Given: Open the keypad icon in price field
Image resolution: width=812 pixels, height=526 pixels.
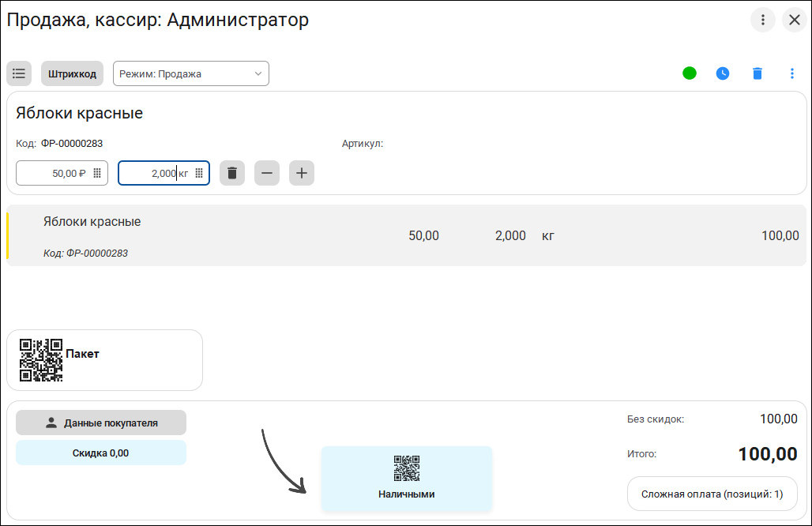Looking at the screenshot, I should pyautogui.click(x=97, y=173).
